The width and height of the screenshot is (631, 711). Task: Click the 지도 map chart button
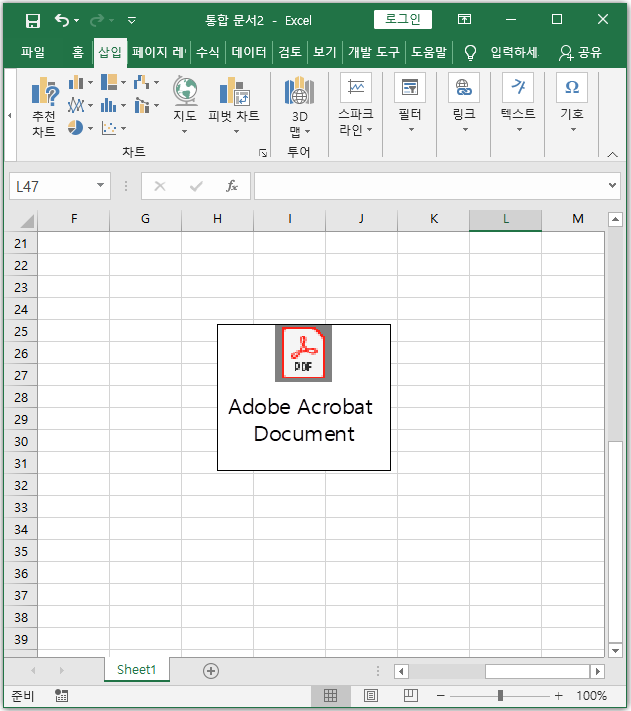pyautogui.click(x=184, y=105)
